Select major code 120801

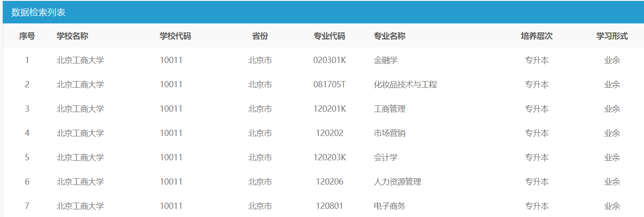pos(330,206)
